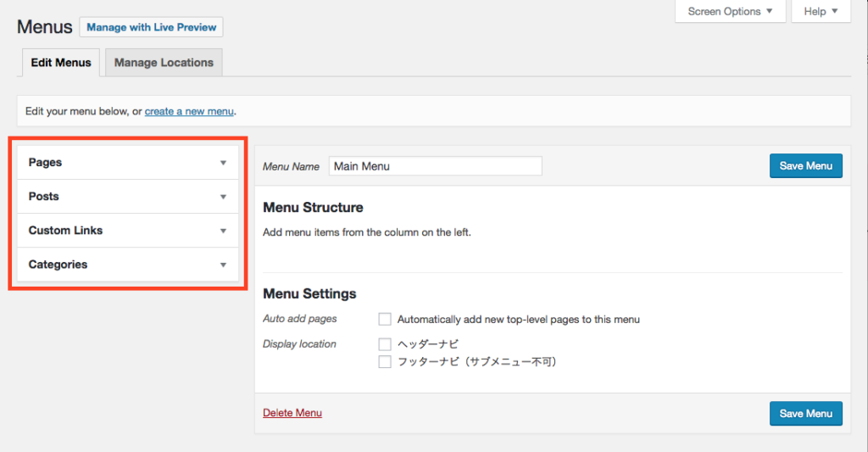Click the Display location label
Screen dimensions: 868x452
(299, 344)
